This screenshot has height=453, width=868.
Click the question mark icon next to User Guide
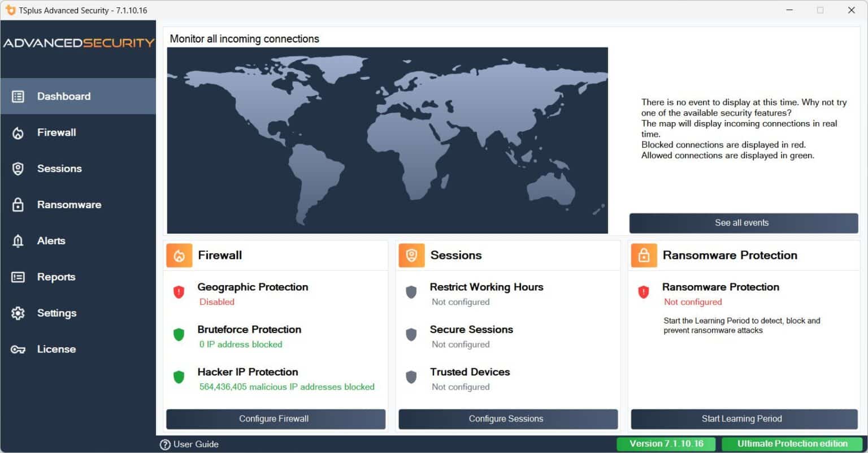pos(164,444)
